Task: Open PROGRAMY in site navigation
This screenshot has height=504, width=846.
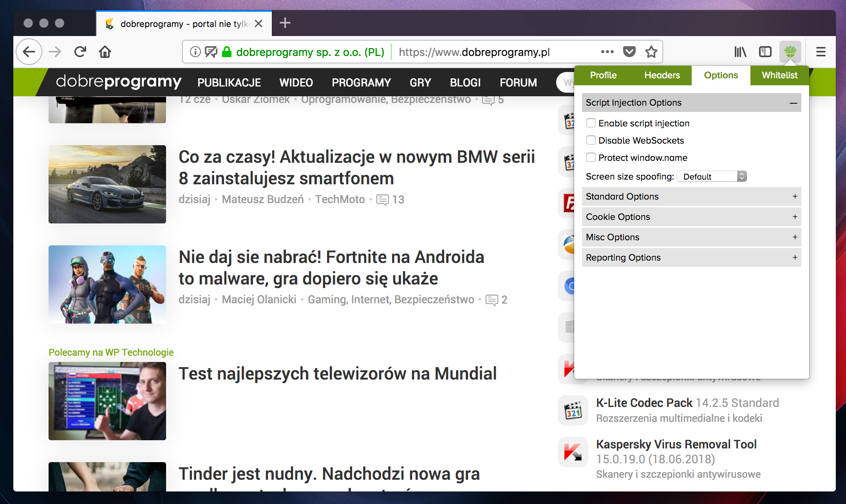Action: [361, 83]
